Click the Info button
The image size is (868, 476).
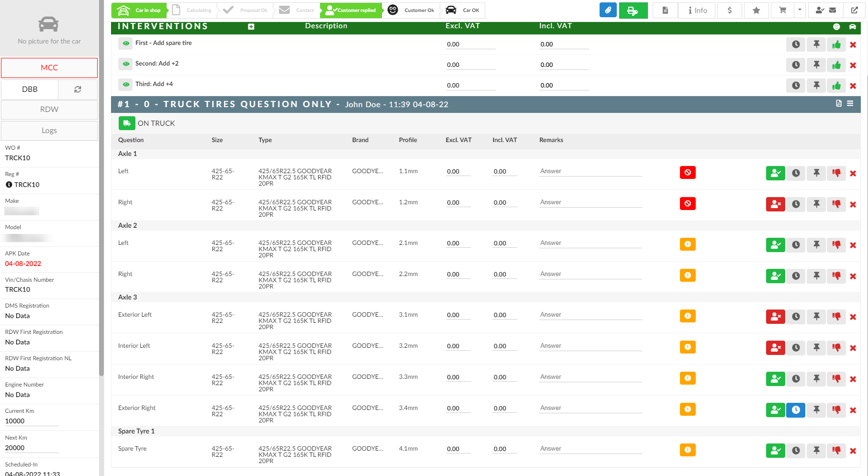(x=697, y=10)
